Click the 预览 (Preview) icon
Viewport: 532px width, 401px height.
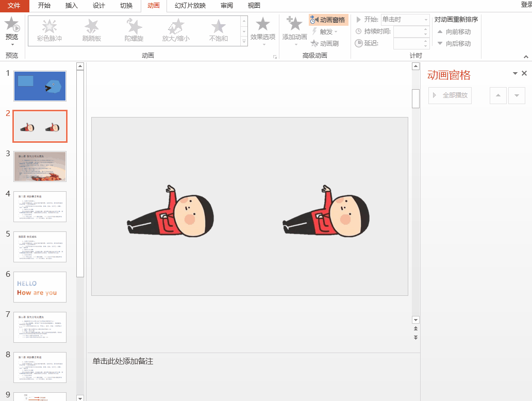[11, 25]
